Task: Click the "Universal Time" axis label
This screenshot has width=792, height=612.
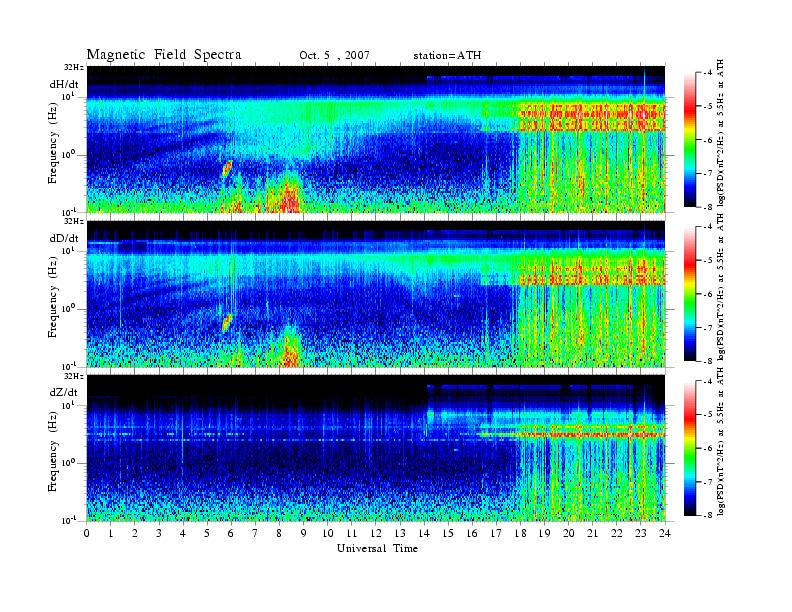Action: click(x=377, y=548)
